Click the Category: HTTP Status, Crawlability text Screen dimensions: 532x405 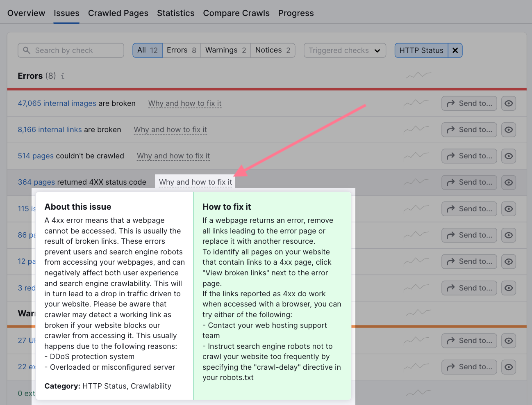click(108, 386)
